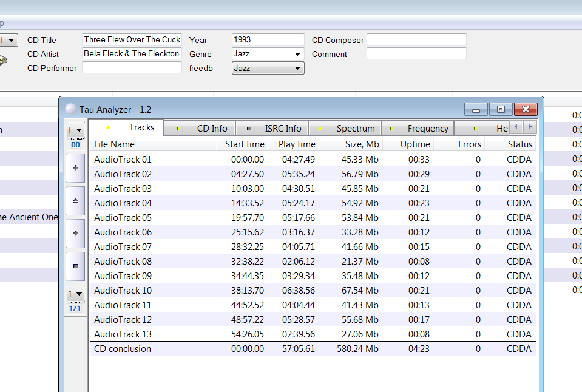Click the stop square button in sidebar
Screen dimensions: 582x392
(x=75, y=266)
